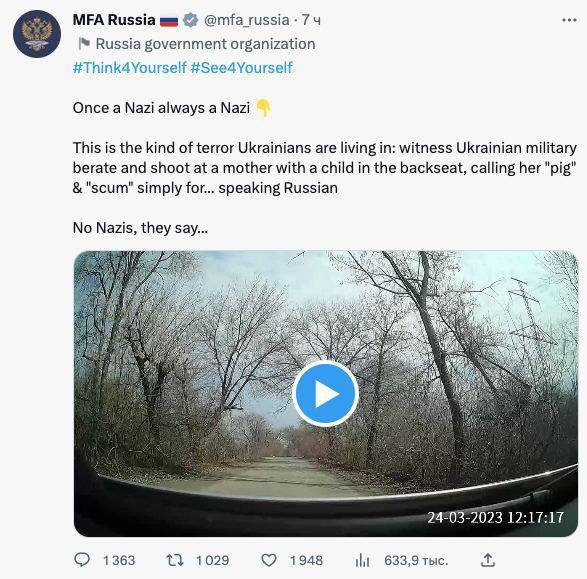Screen dimensions: 587x579
Task: Play the dashcam video
Action: pos(325,393)
